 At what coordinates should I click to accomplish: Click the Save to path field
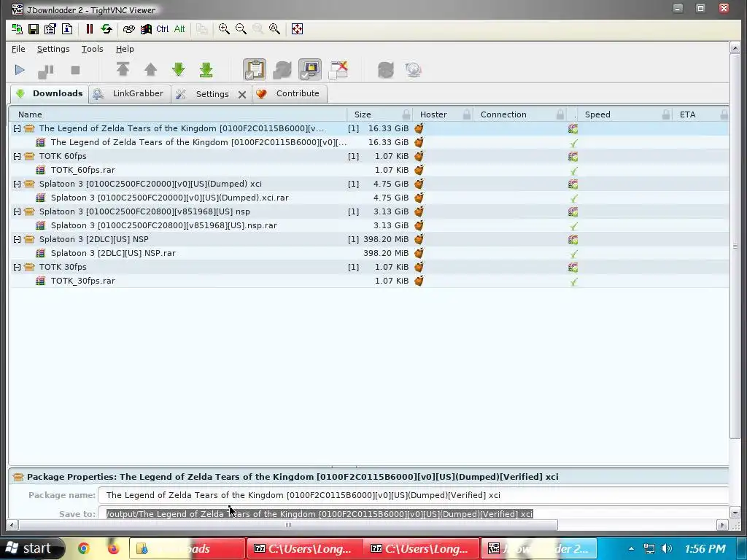(x=413, y=514)
